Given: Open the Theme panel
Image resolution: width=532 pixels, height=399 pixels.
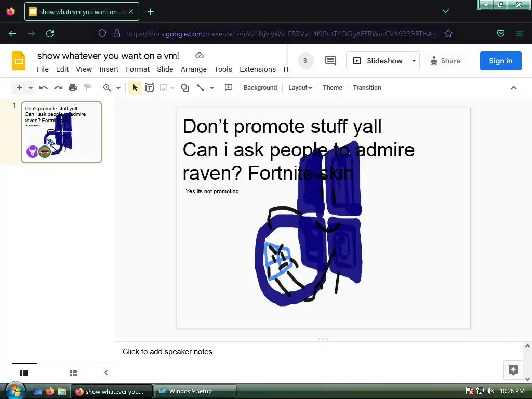Looking at the screenshot, I should [332, 87].
